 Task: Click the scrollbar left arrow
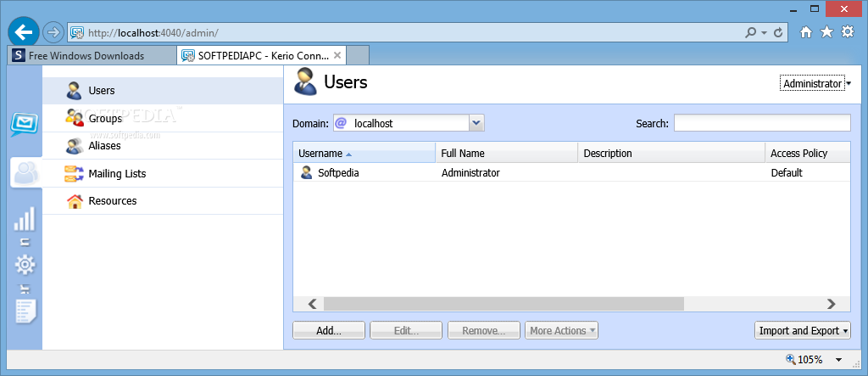click(312, 304)
